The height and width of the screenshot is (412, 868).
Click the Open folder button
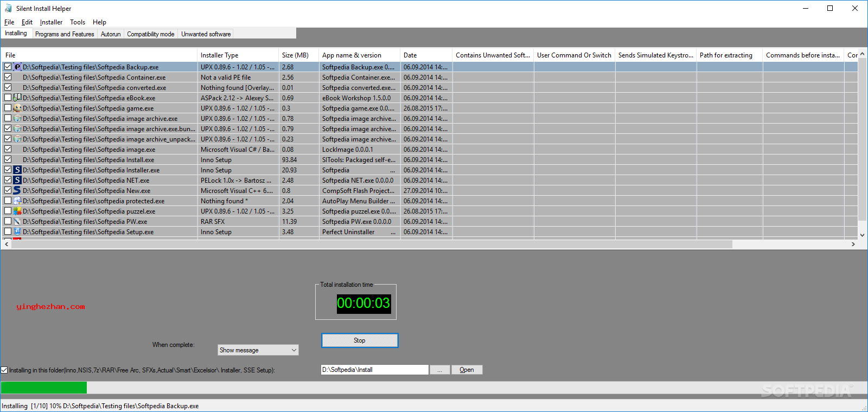(x=467, y=370)
